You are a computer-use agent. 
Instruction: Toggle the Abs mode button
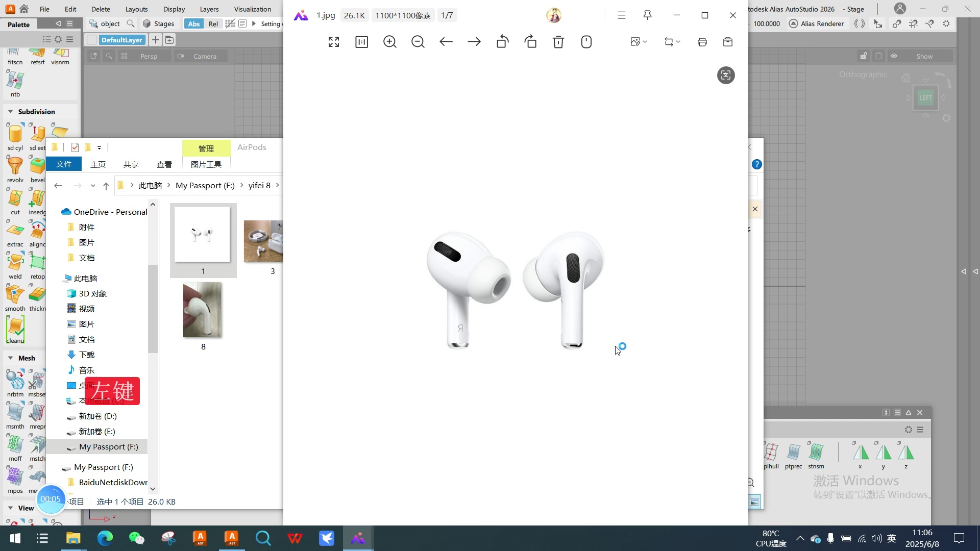[x=194, y=23]
